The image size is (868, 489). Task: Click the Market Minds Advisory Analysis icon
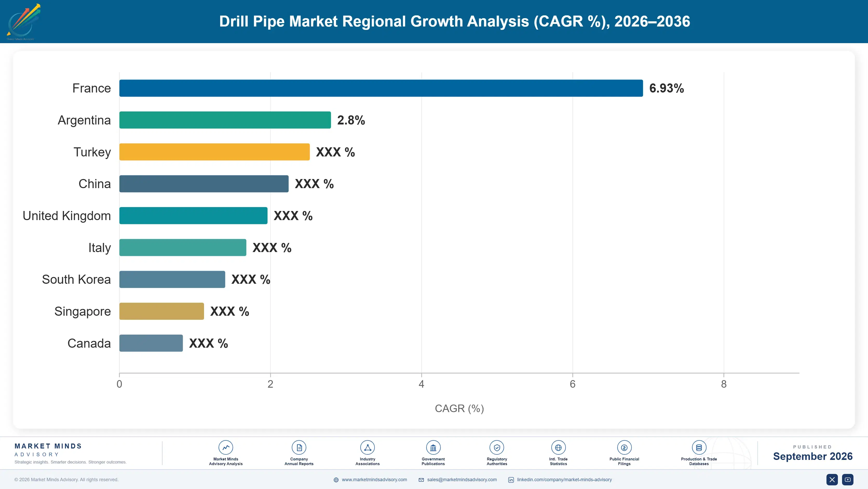226,447
